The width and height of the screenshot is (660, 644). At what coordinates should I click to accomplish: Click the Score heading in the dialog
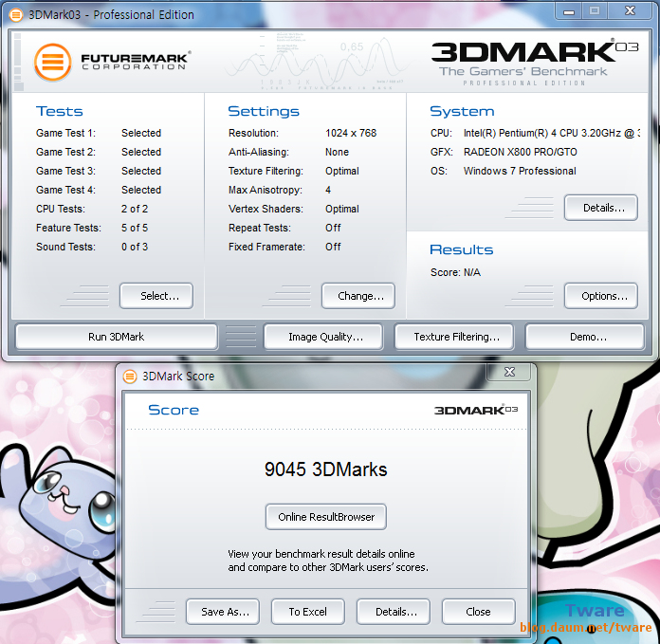click(174, 410)
